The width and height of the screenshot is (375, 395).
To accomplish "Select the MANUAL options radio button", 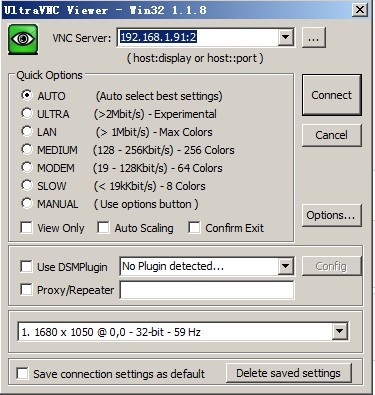I will [27, 203].
